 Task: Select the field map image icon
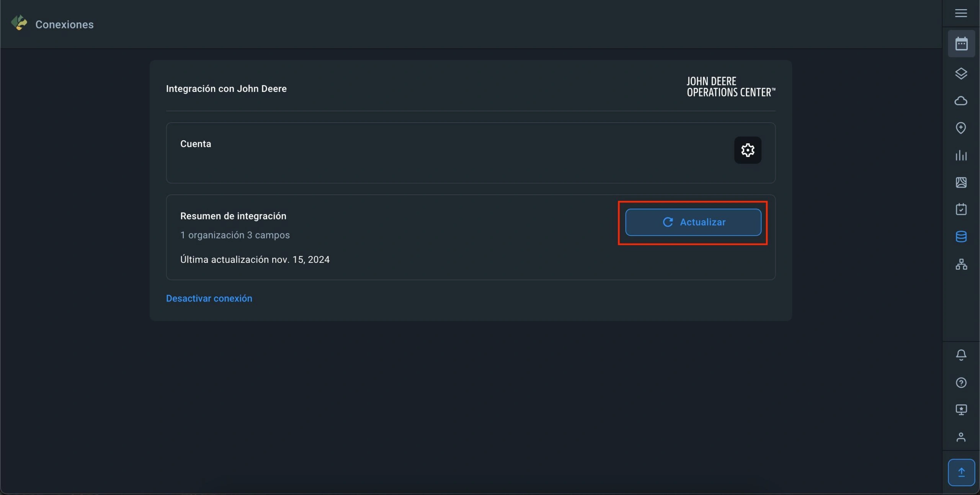coord(961,182)
